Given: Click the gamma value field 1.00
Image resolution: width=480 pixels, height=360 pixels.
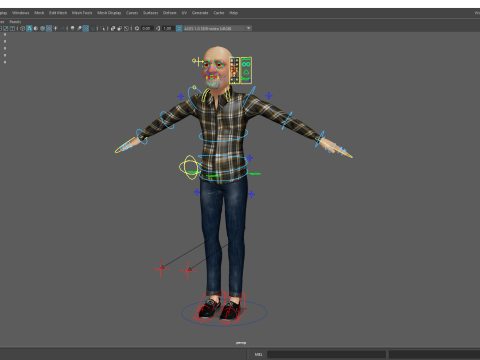Looking at the screenshot, I should click(x=168, y=28).
